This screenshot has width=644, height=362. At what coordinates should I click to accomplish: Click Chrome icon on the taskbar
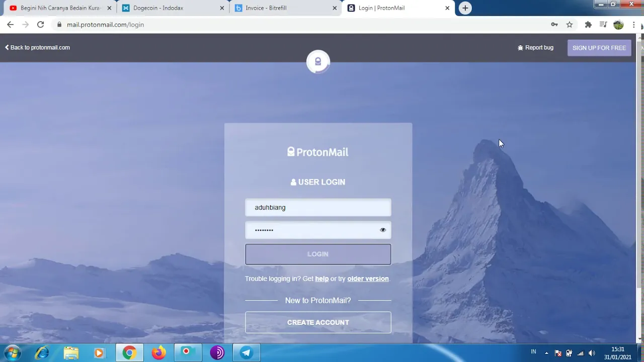coord(129,353)
